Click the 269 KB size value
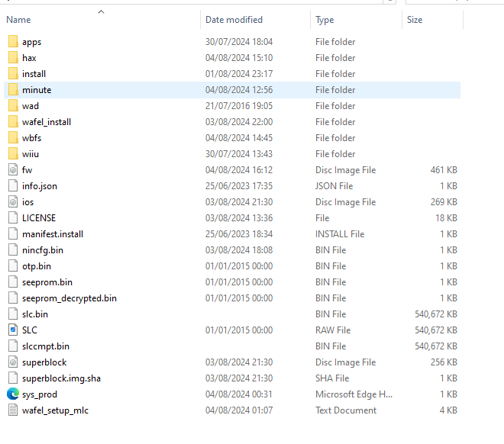The image size is (504, 444). coord(444,202)
